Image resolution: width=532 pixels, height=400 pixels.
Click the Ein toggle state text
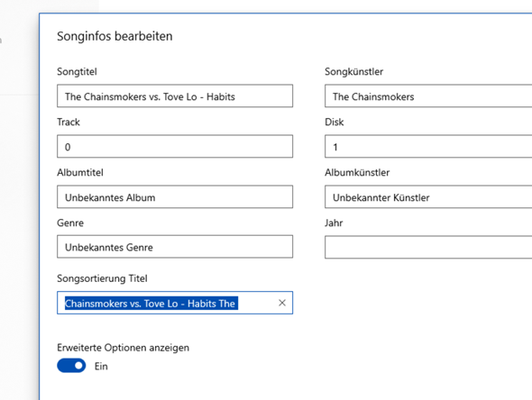[101, 367]
